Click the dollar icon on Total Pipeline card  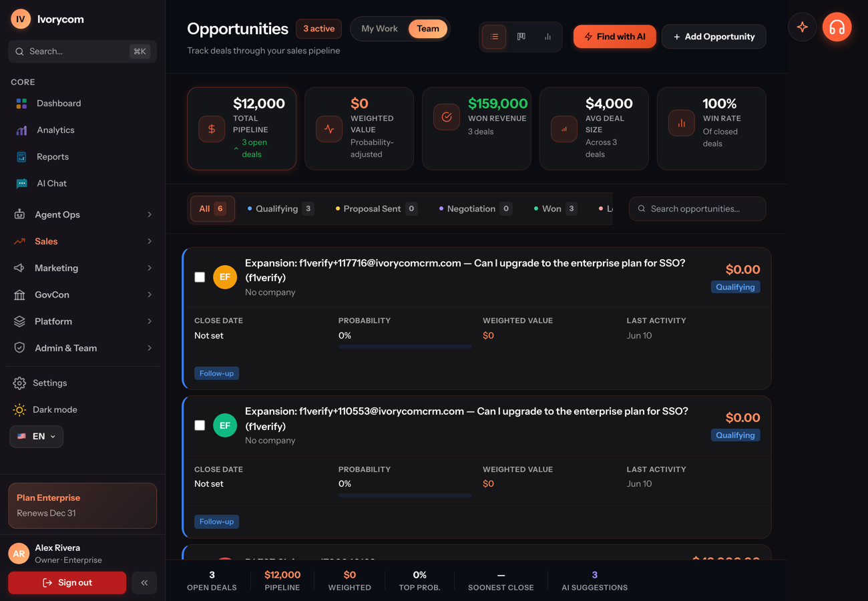(x=212, y=129)
